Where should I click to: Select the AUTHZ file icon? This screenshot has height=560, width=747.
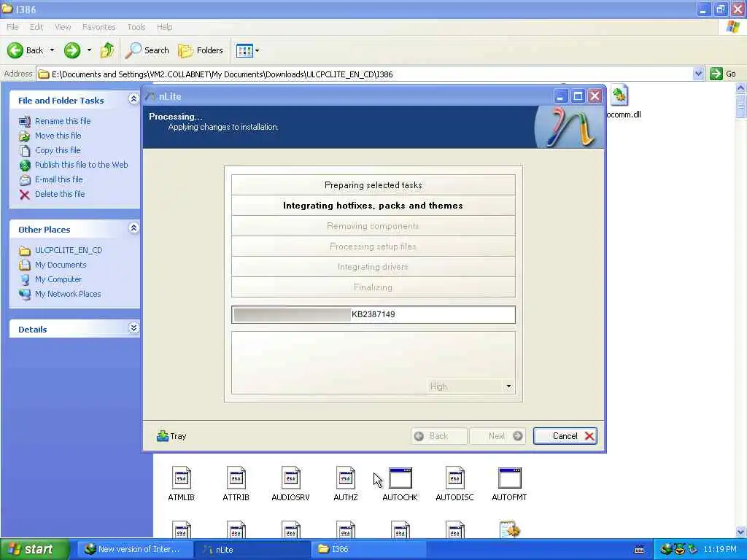point(345,478)
